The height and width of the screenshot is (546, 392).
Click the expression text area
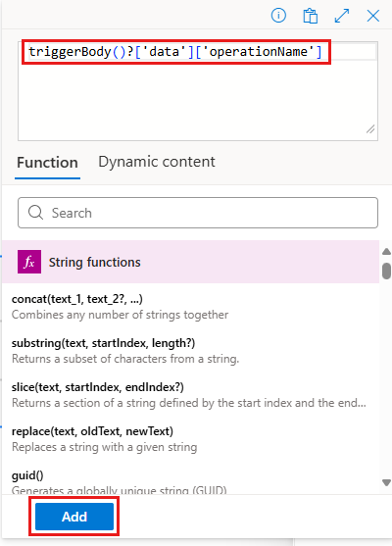[198, 91]
